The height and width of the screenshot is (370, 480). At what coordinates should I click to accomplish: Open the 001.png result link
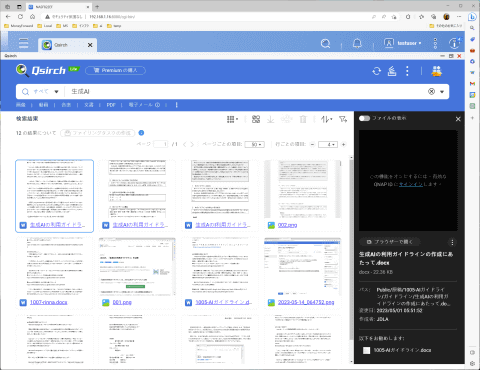pyautogui.click(x=122, y=302)
